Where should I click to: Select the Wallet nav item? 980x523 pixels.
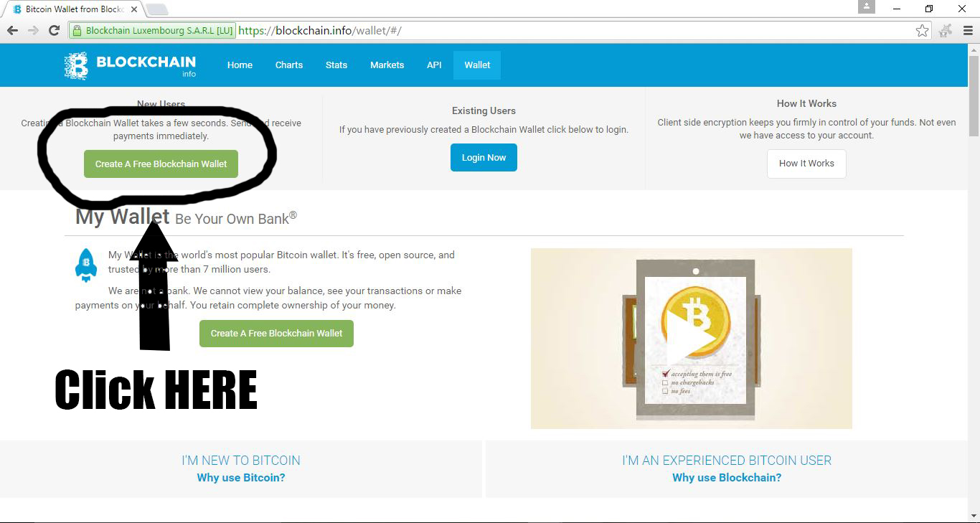pos(477,65)
